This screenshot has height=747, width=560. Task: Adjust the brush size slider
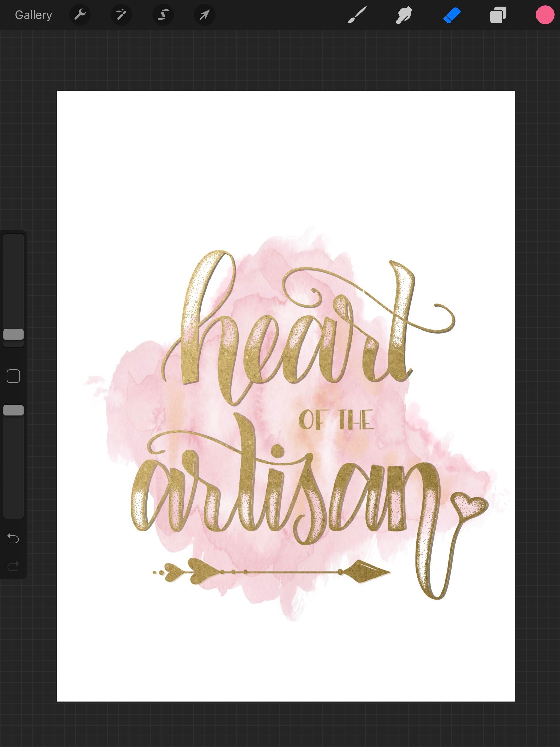[13, 334]
